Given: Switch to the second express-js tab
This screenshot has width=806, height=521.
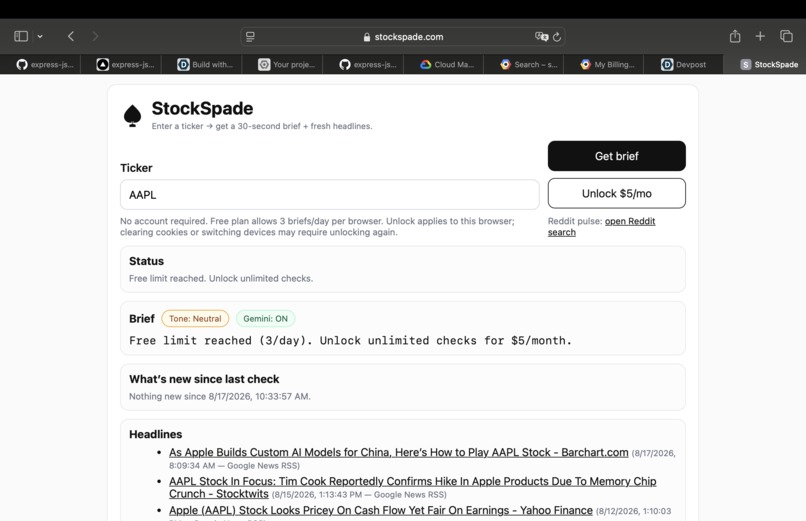Looking at the screenshot, I should (x=125, y=64).
